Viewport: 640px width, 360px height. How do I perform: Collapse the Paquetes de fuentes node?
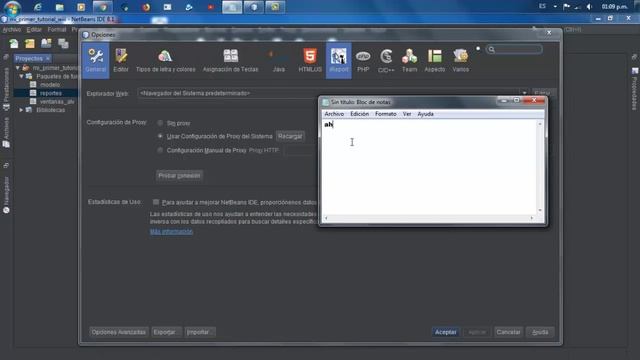[21, 76]
